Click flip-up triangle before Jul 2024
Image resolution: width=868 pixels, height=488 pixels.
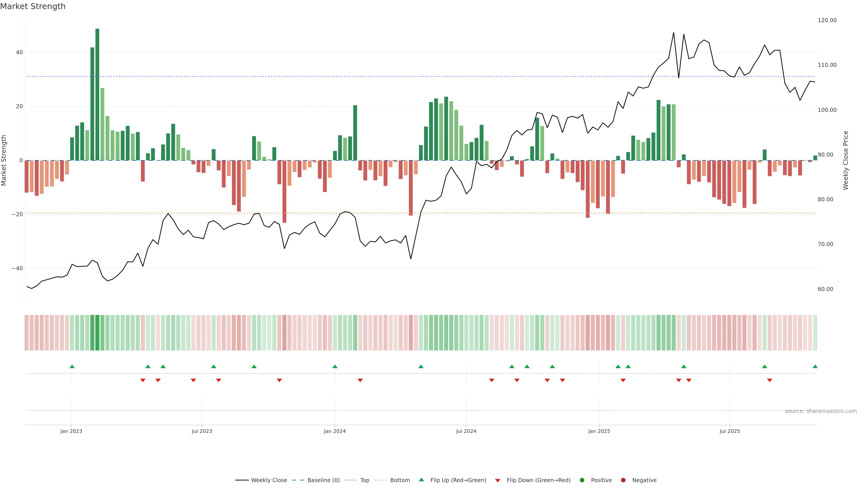(420, 366)
